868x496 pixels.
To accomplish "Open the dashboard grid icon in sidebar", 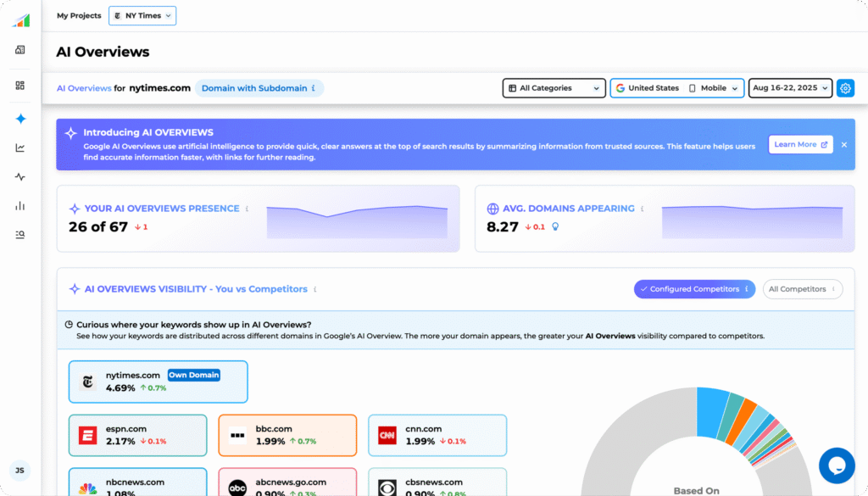I will (x=20, y=86).
